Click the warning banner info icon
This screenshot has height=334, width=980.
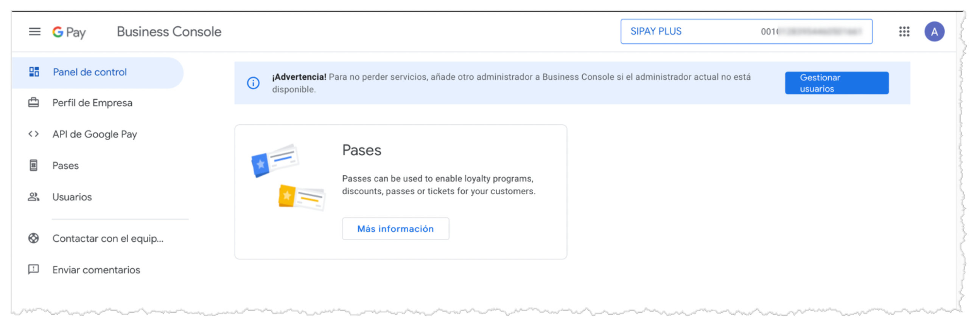click(x=254, y=83)
